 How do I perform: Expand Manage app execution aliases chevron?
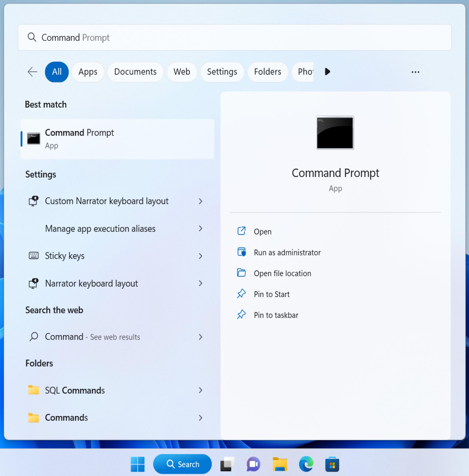[x=201, y=229]
